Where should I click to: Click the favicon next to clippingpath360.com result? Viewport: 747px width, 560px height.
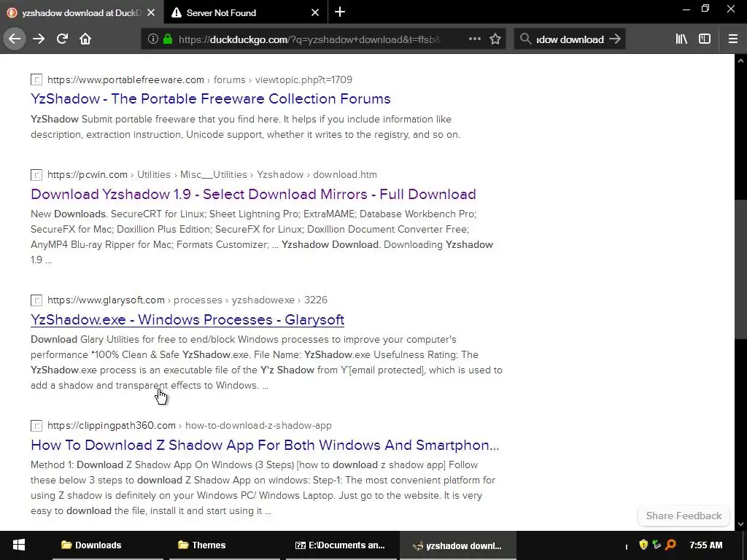tap(36, 426)
